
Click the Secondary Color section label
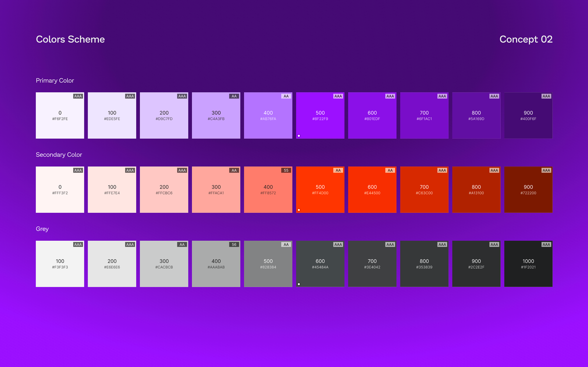(59, 155)
